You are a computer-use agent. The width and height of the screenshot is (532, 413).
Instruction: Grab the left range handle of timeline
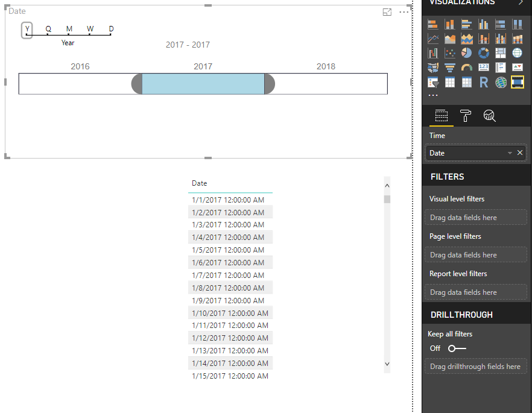[137, 84]
